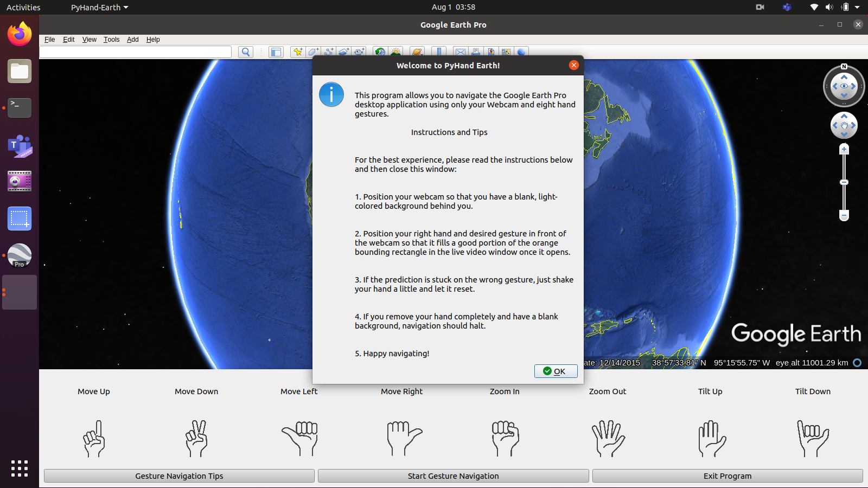
Task: Show historical imagery clock icon
Action: point(380,52)
